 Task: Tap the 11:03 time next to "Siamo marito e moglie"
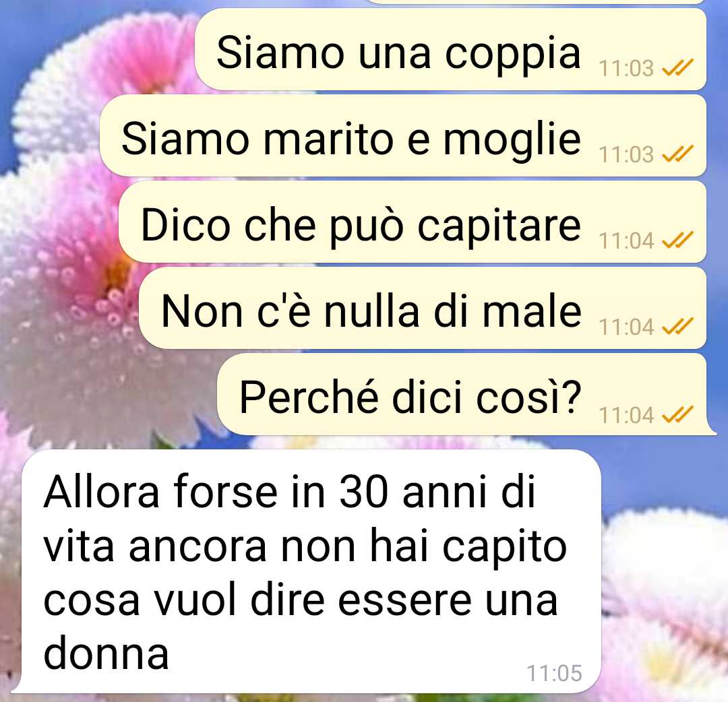pyautogui.click(x=626, y=154)
